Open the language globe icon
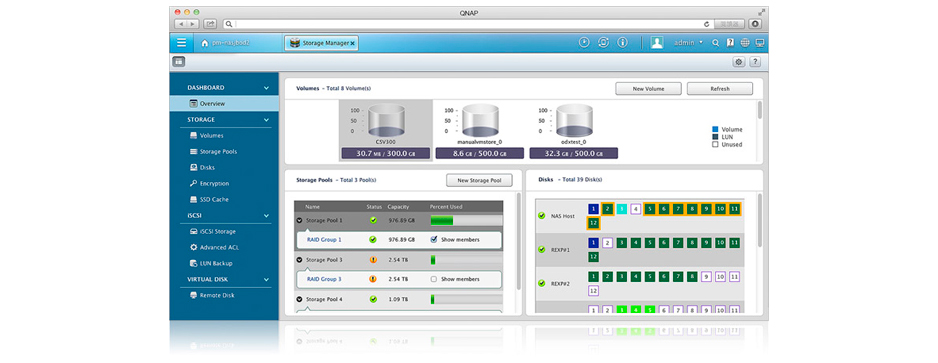Viewport: 938px width, 363px height. pyautogui.click(x=745, y=43)
